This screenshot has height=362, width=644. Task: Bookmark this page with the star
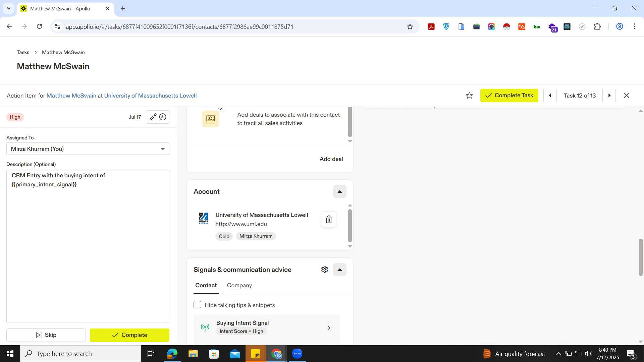tap(410, 27)
